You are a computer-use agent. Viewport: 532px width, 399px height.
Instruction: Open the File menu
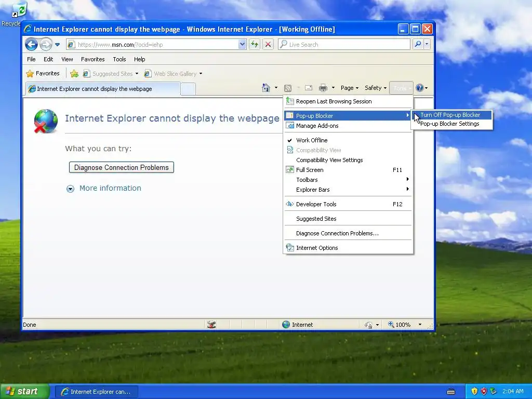tap(31, 59)
